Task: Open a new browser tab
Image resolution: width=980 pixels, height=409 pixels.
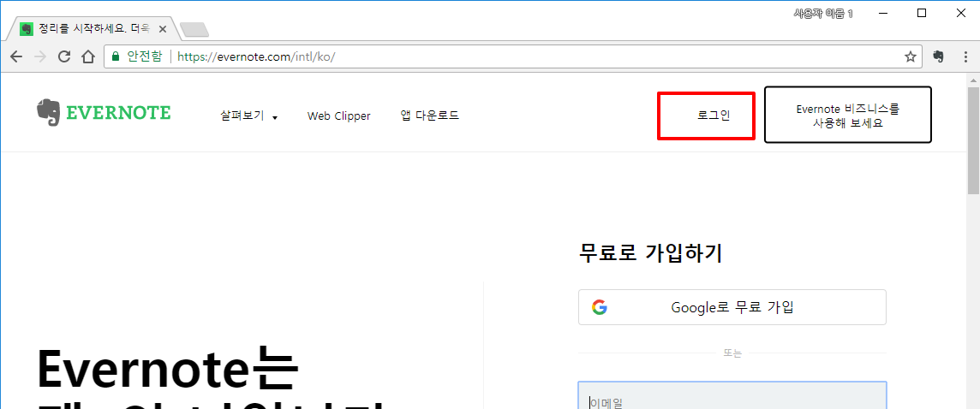Action: click(x=194, y=29)
